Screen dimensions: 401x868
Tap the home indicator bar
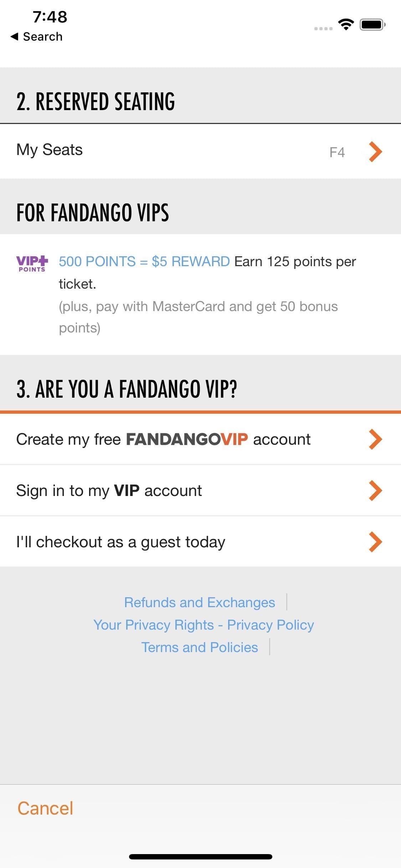[x=200, y=857]
